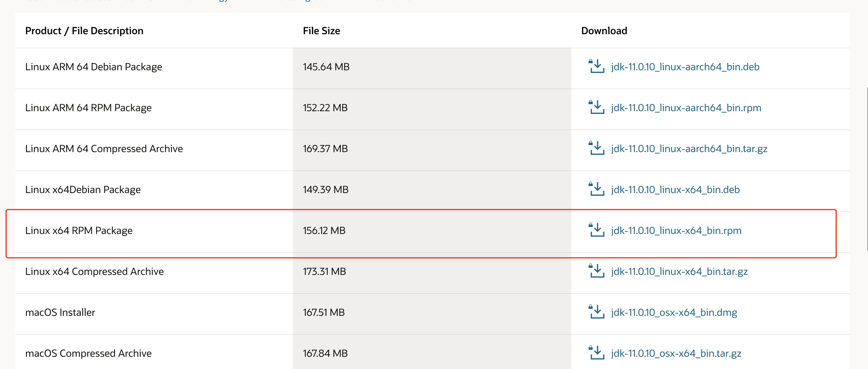
Task: Open the jdk-11.0.10_linux-aarch64_bin.rpm link
Action: coord(686,108)
